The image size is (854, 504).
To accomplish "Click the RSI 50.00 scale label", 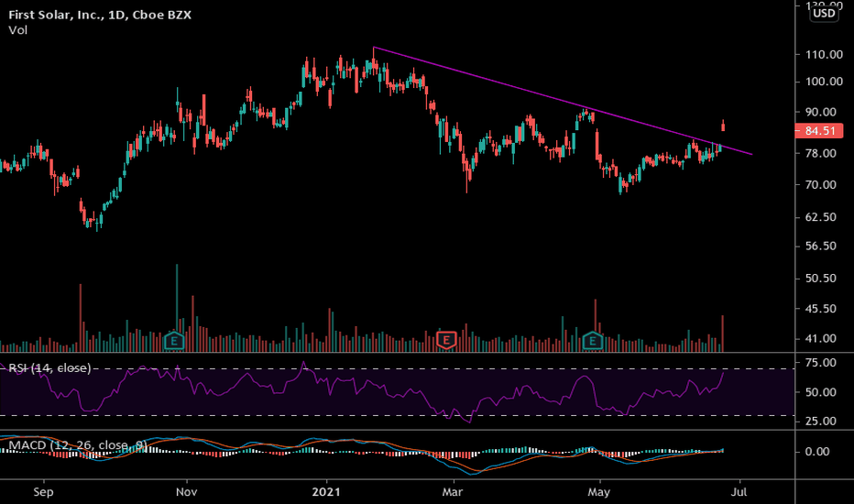I will click(x=821, y=392).
